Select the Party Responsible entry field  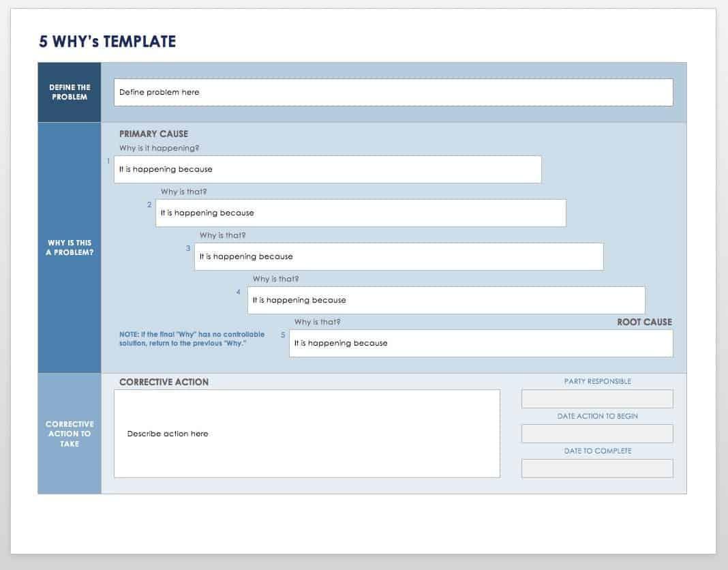tap(596, 398)
